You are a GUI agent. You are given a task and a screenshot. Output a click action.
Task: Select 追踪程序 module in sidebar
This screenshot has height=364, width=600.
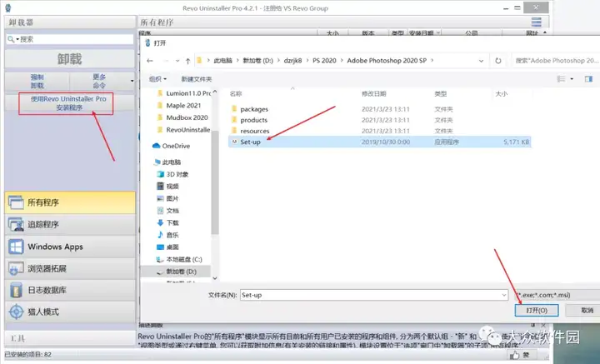point(70,224)
